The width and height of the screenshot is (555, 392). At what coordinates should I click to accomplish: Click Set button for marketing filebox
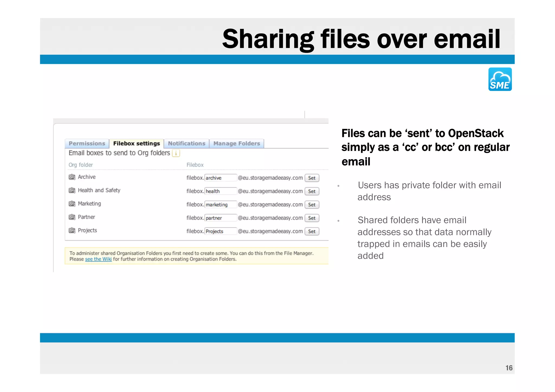pyautogui.click(x=312, y=205)
